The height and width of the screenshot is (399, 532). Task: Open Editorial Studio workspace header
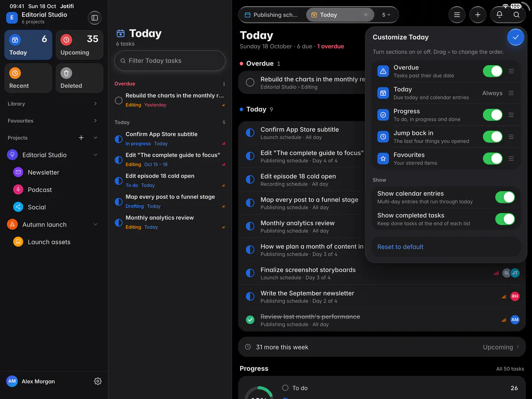pyautogui.click(x=37, y=18)
